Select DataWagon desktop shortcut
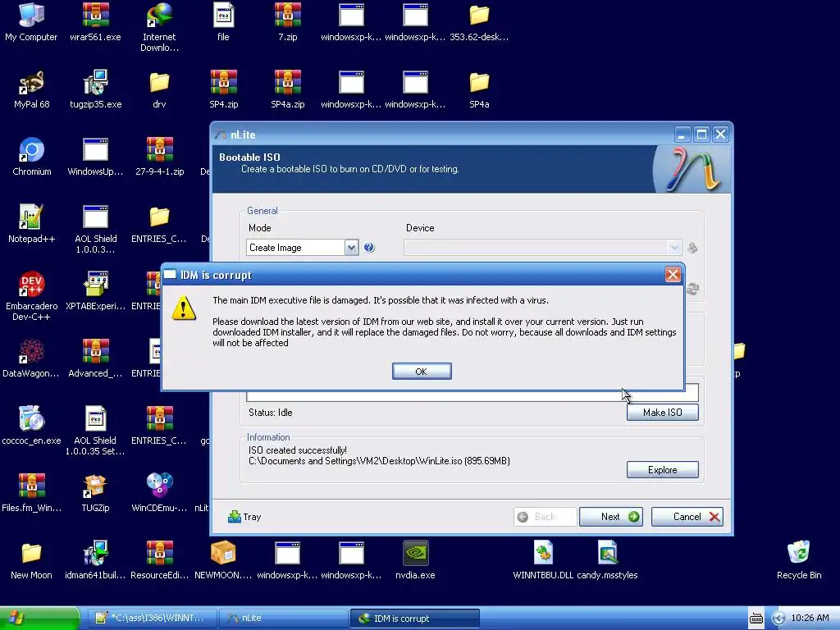This screenshot has height=630, width=840. pos(31,359)
